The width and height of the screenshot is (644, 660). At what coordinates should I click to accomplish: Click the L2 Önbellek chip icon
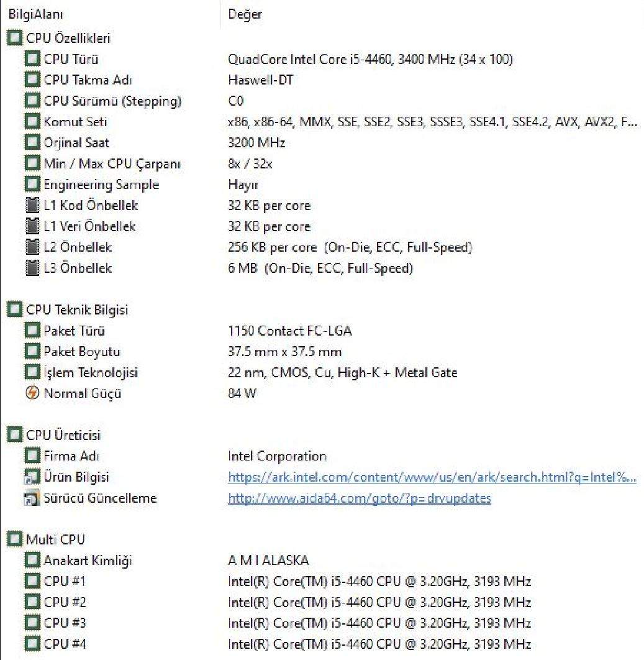tap(32, 247)
